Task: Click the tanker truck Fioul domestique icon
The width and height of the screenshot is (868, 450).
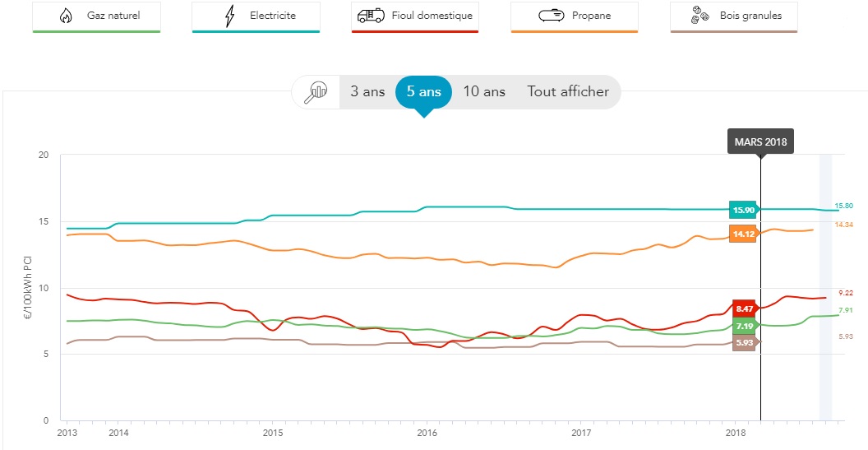Action: (371, 16)
